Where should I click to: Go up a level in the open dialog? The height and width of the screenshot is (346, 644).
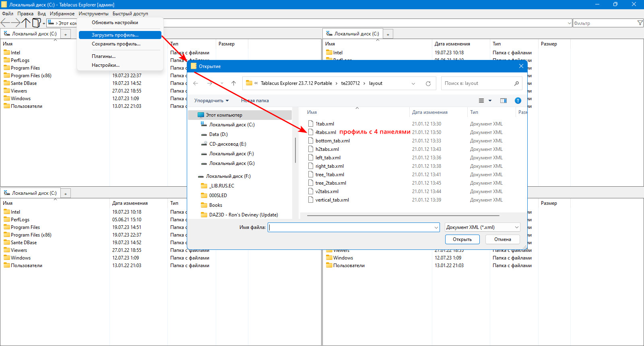point(233,83)
